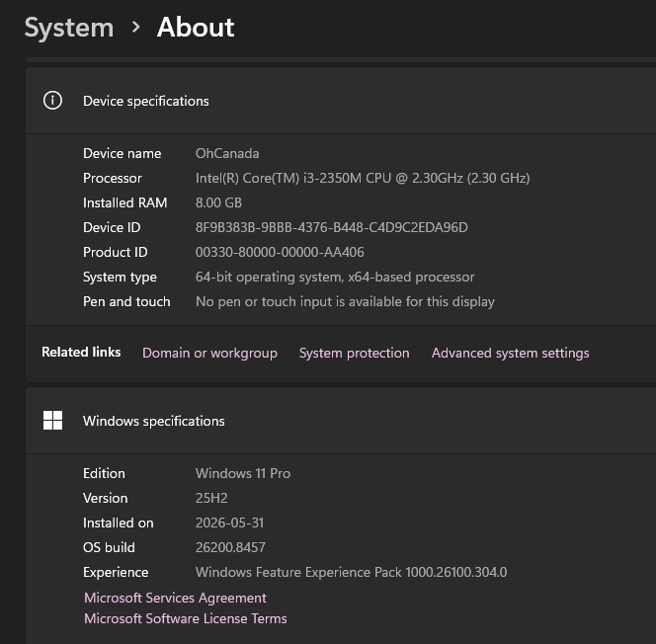Screen dimensions: 656x644
Task: Select Product ID value 00330-80000-00000-AA406
Action: coord(280,252)
